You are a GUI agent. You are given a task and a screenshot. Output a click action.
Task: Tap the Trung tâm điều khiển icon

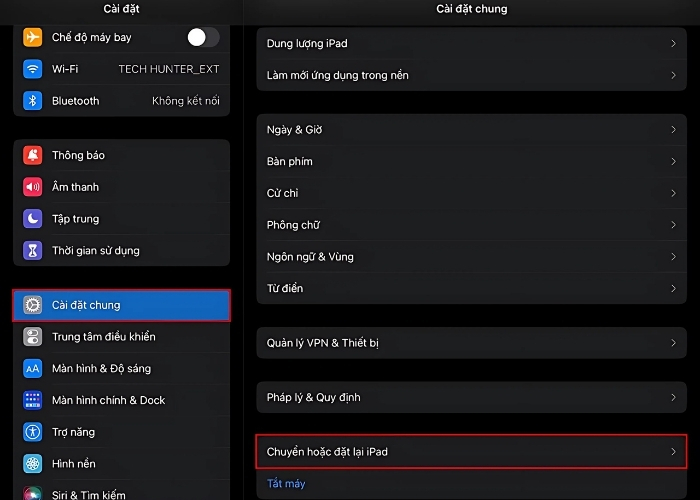click(33, 337)
